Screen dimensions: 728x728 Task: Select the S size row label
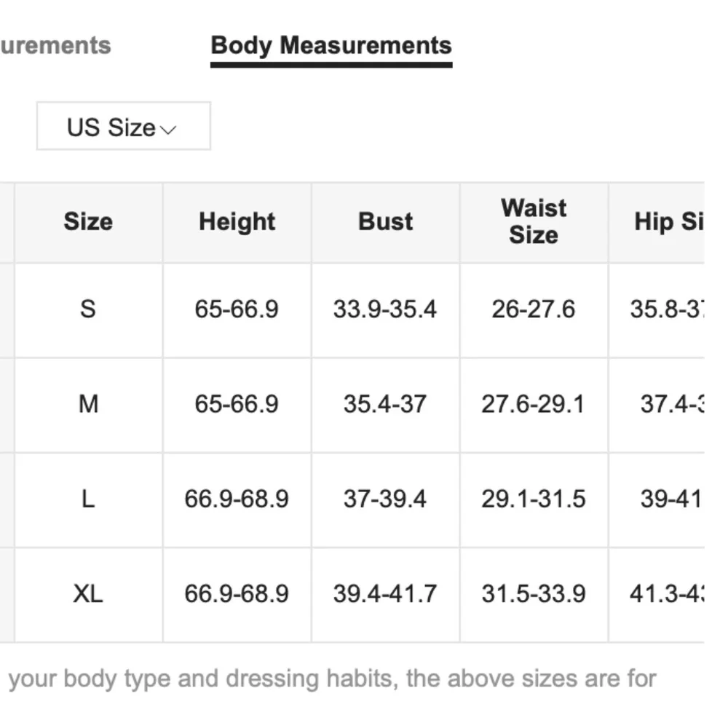pos(88,309)
